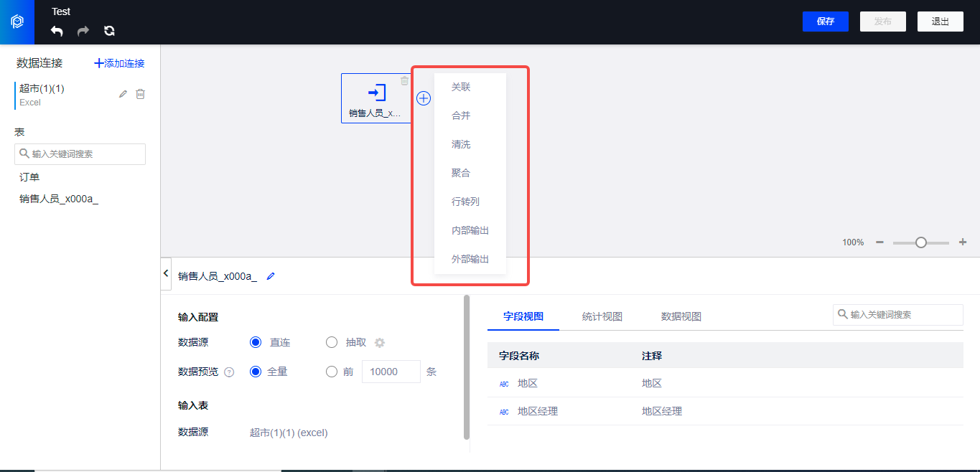Open extraction settings gear icon

(x=380, y=343)
